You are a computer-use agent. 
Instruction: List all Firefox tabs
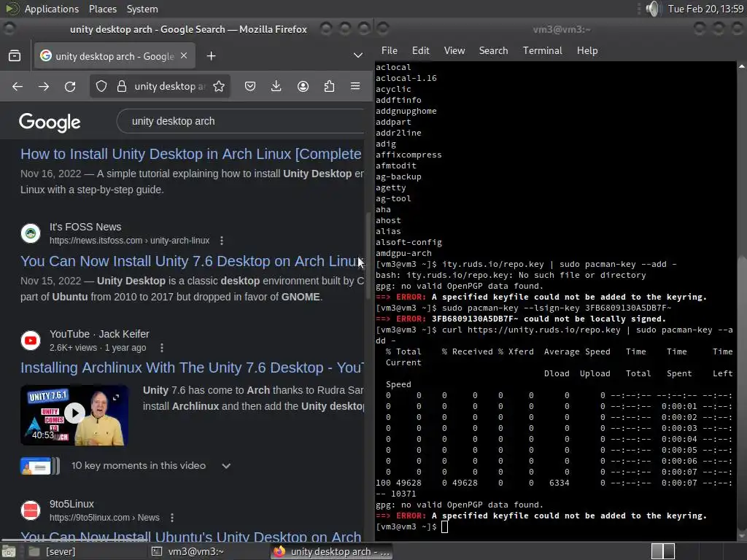coord(357,55)
